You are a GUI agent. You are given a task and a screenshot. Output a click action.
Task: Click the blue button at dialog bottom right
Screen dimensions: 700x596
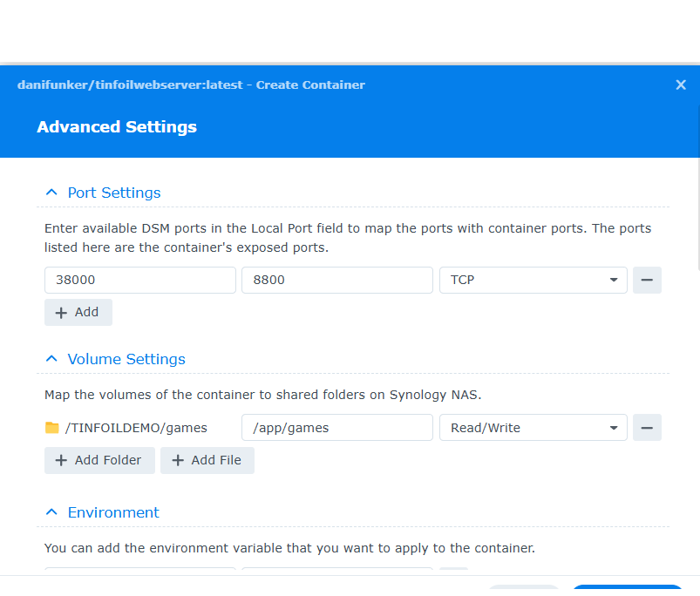627,590
